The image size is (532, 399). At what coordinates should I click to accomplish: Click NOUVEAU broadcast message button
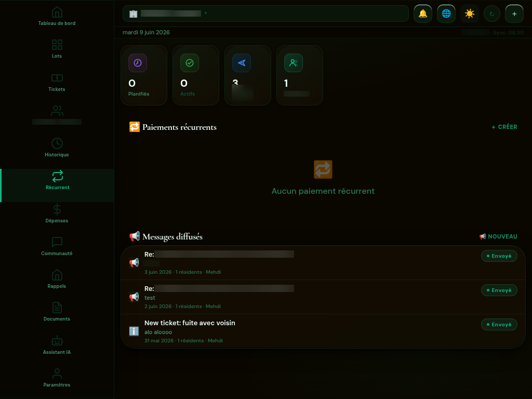498,236
